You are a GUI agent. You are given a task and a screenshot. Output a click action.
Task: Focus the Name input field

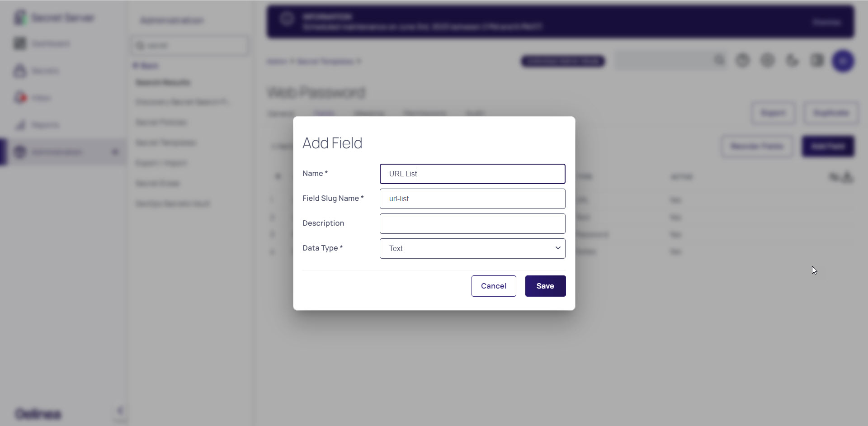click(x=472, y=174)
